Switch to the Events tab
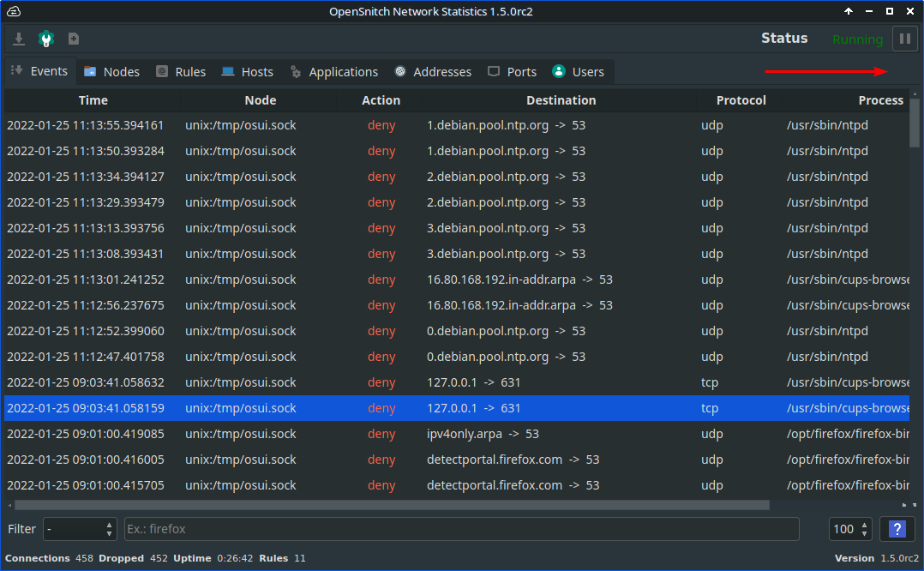 [x=40, y=71]
